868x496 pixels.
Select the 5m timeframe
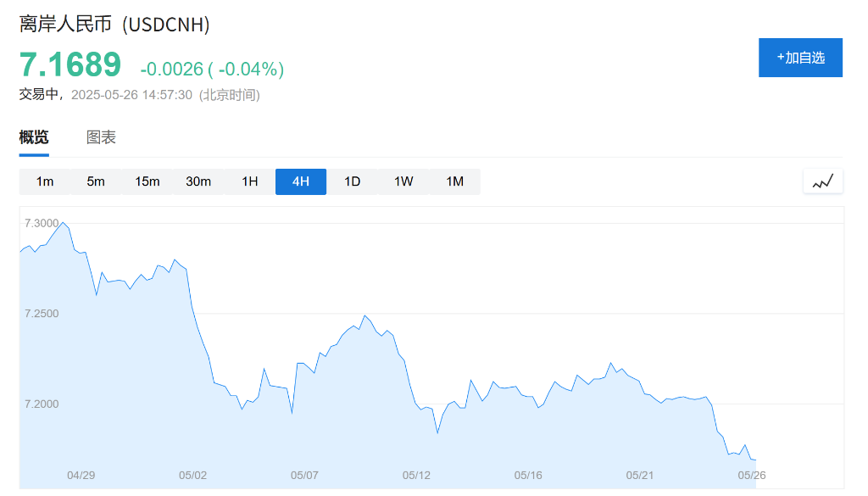pos(96,181)
